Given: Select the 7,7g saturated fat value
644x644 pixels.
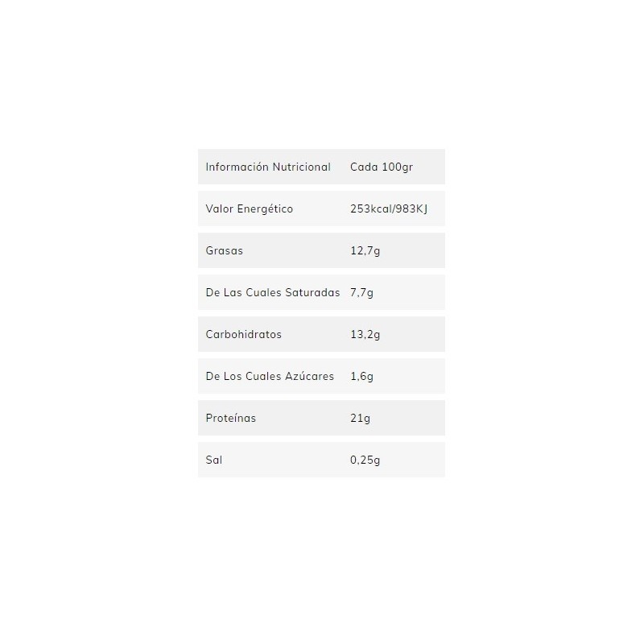Looking at the screenshot, I should tap(361, 292).
